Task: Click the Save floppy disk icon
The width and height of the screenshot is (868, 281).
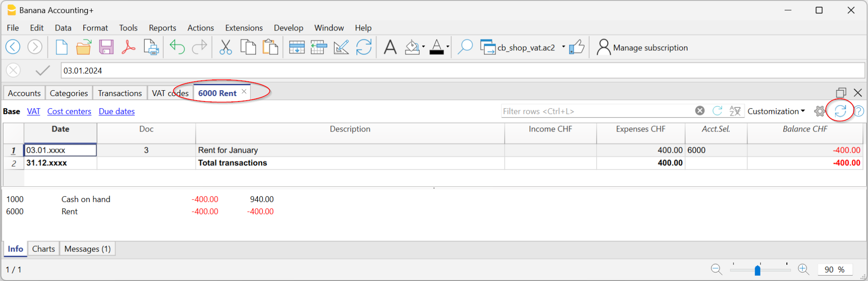Action: coord(106,47)
